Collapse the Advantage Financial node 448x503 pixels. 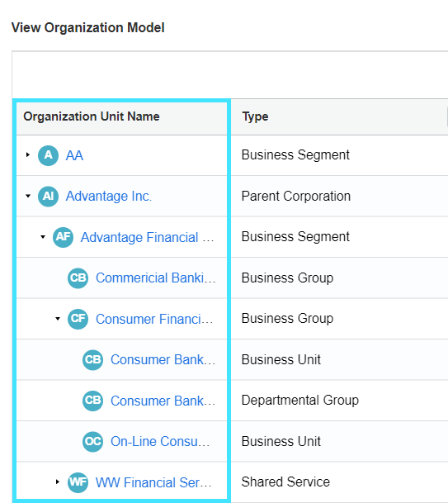43,237
